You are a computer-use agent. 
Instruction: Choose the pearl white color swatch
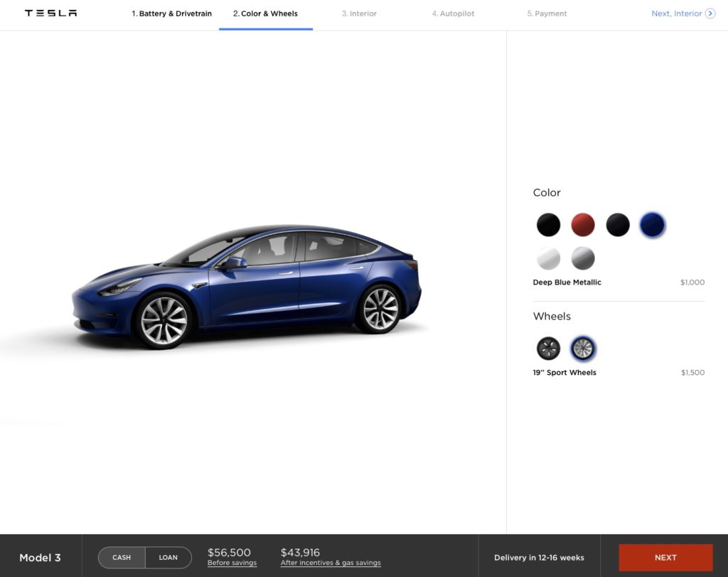(548, 258)
